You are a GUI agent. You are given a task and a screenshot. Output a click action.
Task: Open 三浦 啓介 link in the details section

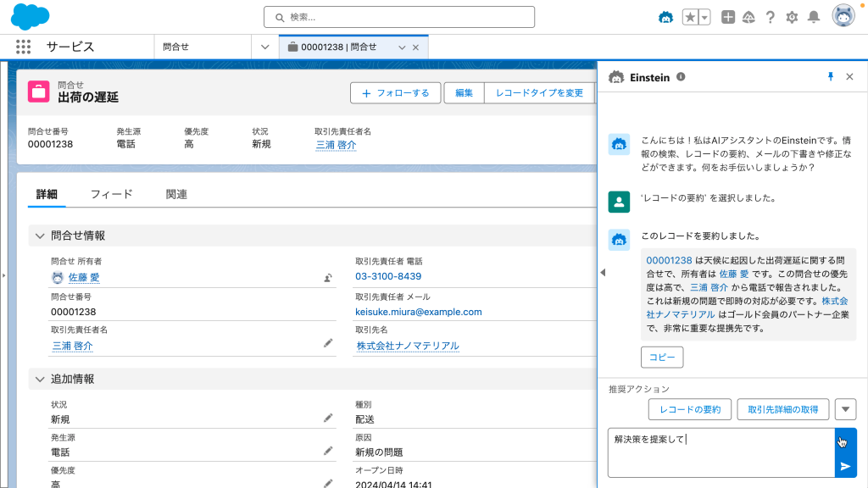pyautogui.click(x=73, y=346)
